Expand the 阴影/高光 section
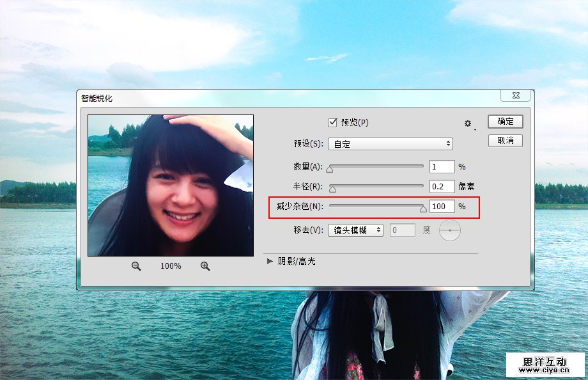The width and height of the screenshot is (588, 380). [270, 261]
